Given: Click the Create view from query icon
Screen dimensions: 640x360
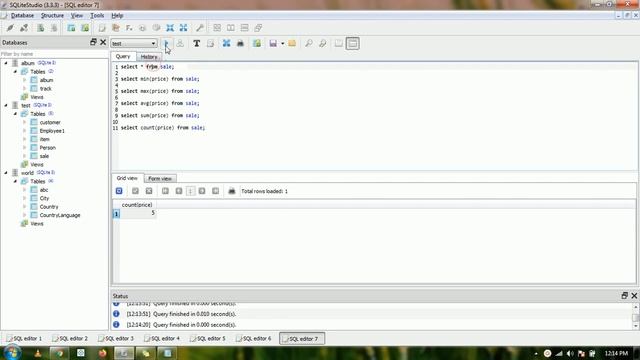Looking at the screenshot, I should [256, 43].
